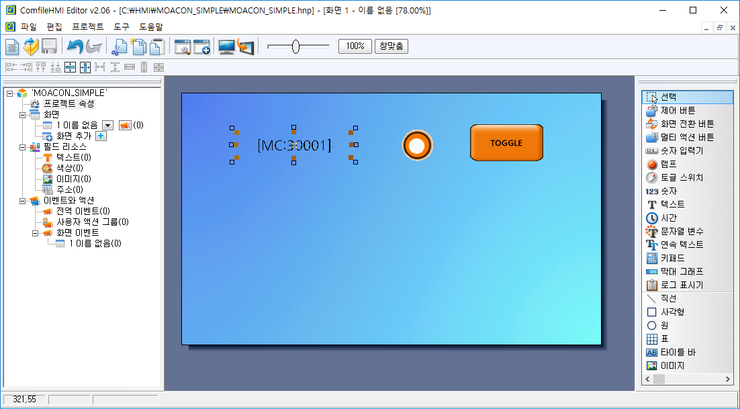Choose the 토글 스위치 tool from palette
This screenshot has height=409, width=740.
point(680,177)
